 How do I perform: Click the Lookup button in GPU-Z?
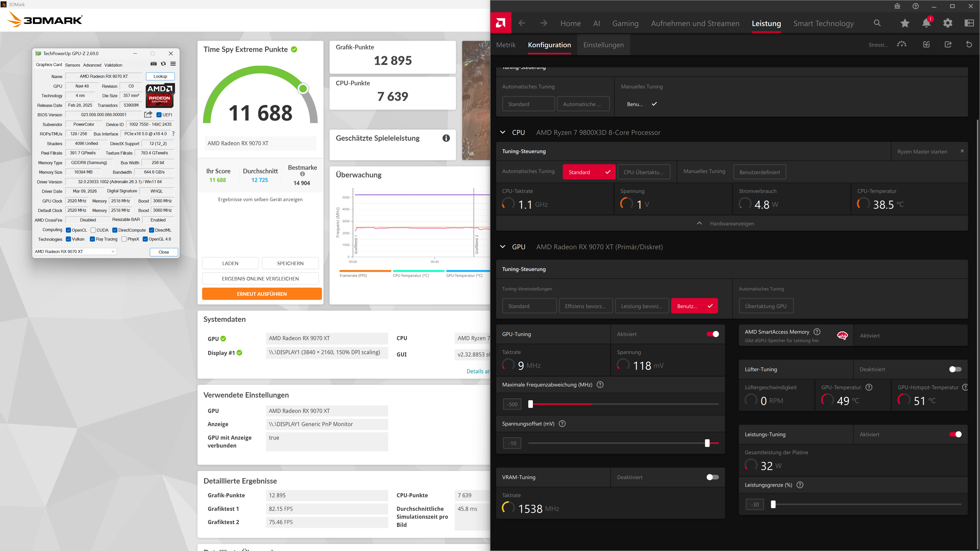click(x=160, y=77)
